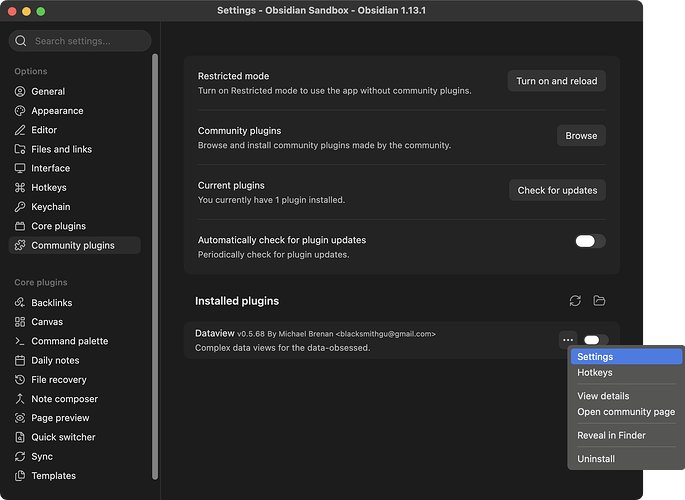This screenshot has height=500, width=685.
Task: Click the Hotkeys command-key icon
Action: pos(20,187)
